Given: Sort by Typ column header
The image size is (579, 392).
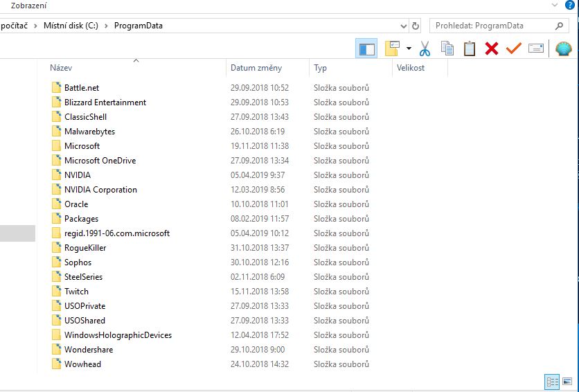Looking at the screenshot, I should coord(320,68).
